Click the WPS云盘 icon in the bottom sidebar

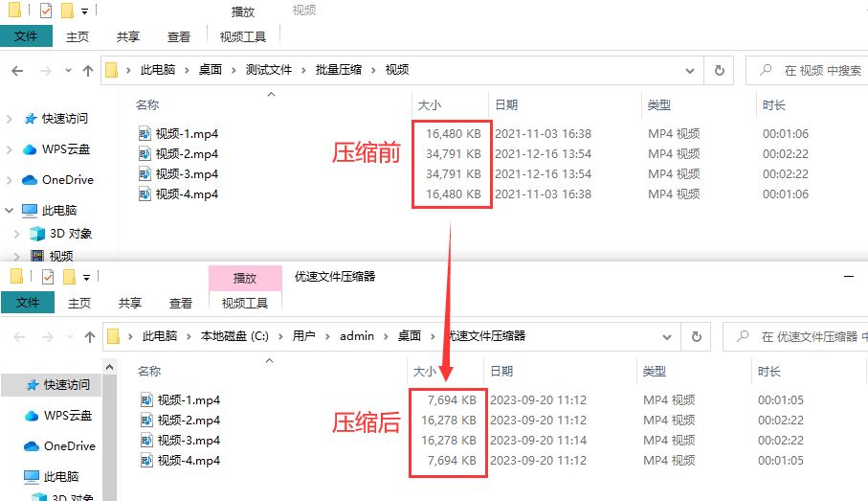[x=32, y=416]
